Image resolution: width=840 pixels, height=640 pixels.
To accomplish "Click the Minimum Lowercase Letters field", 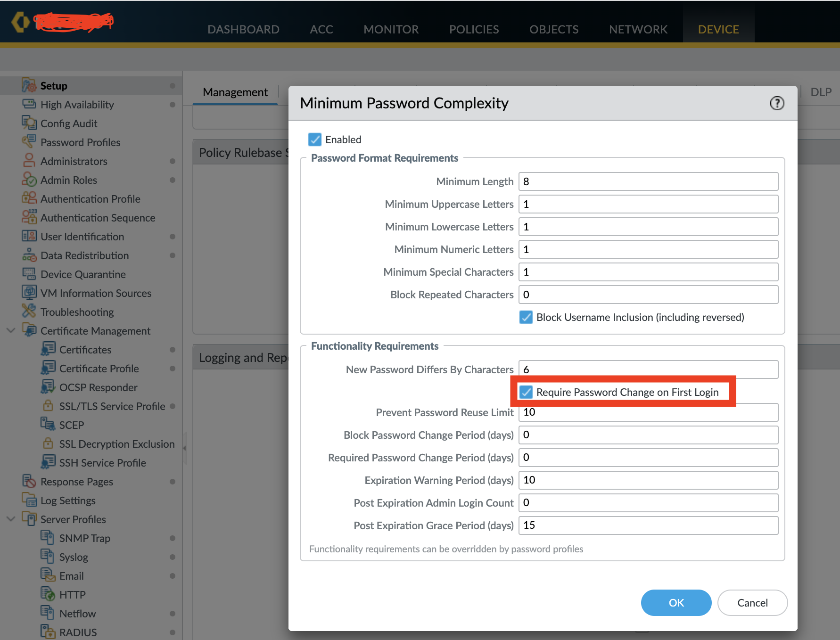I will pos(648,227).
